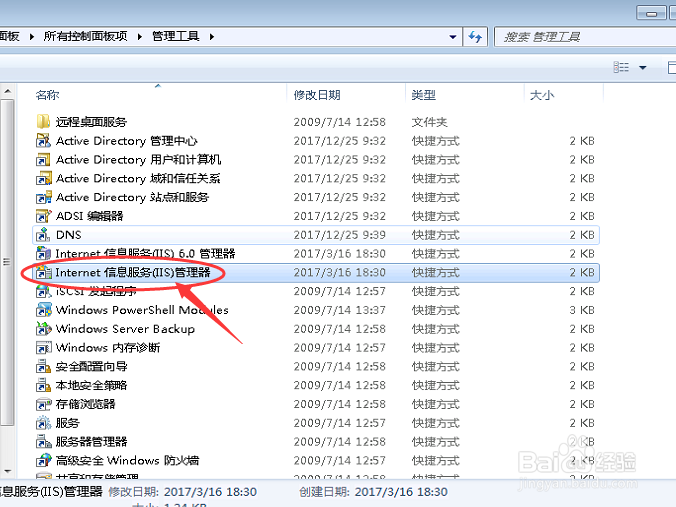The height and width of the screenshot is (507, 676).
Task: Click the scrollbar up arrow
Action: coord(7,91)
